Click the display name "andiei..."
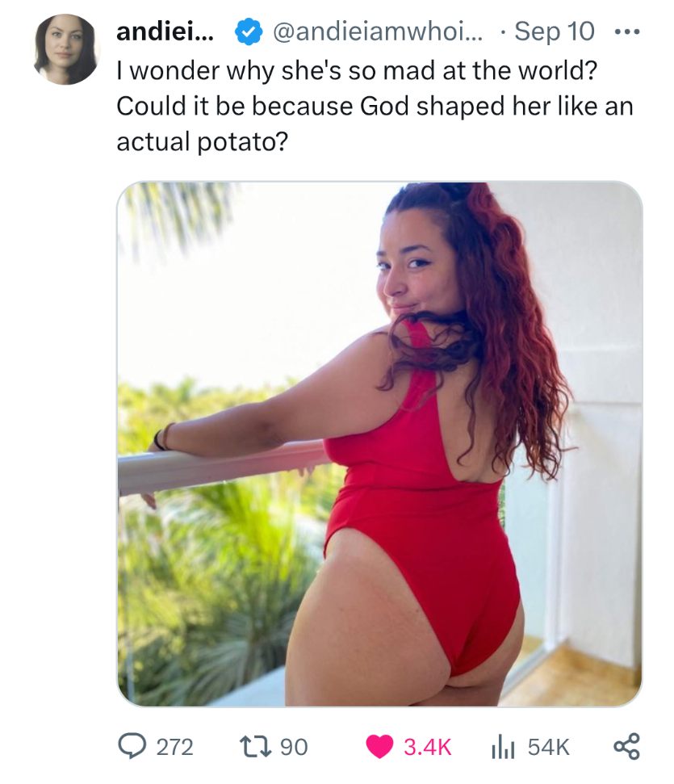 tap(165, 32)
